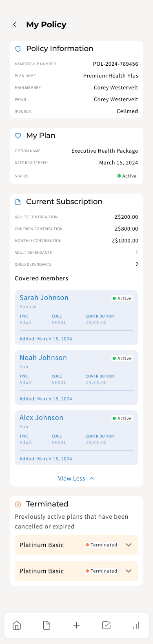Click the My Policy page title

click(x=46, y=24)
